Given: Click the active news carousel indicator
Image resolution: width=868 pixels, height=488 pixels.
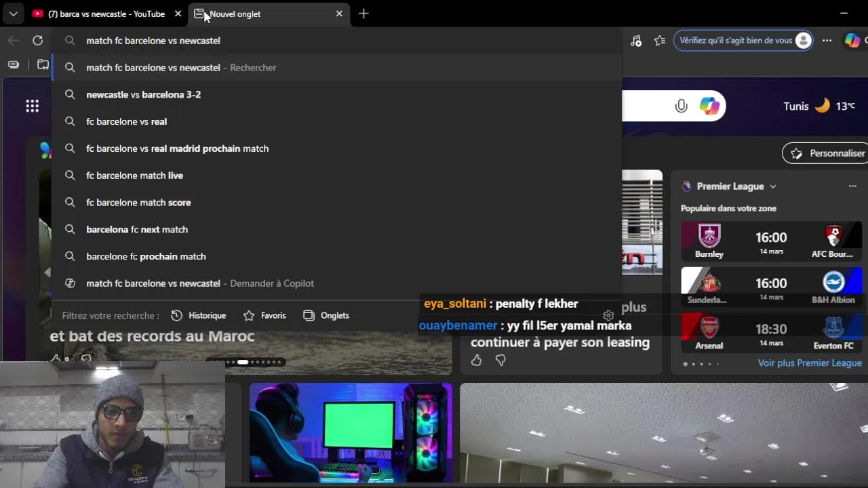Looking at the screenshot, I should (x=243, y=362).
